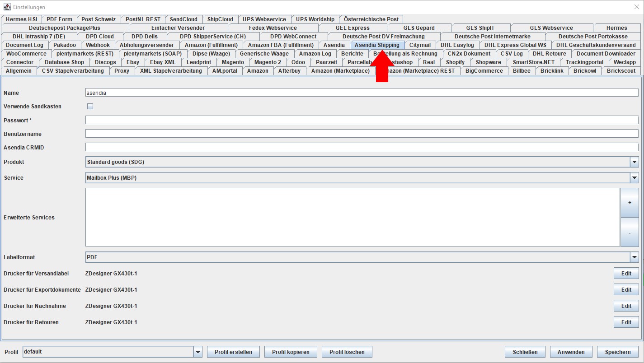Remove extended service with minus button
The height and width of the screenshot is (363, 644).
click(630, 232)
